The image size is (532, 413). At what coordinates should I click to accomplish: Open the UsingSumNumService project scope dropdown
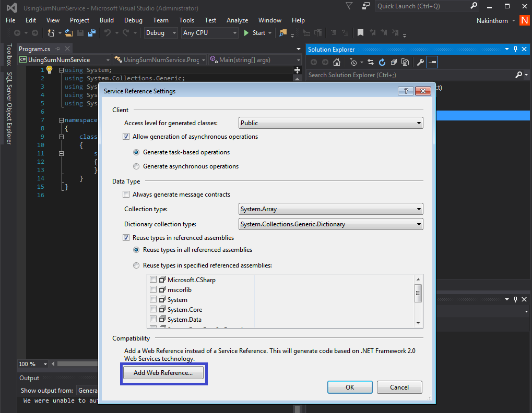[x=64, y=60]
